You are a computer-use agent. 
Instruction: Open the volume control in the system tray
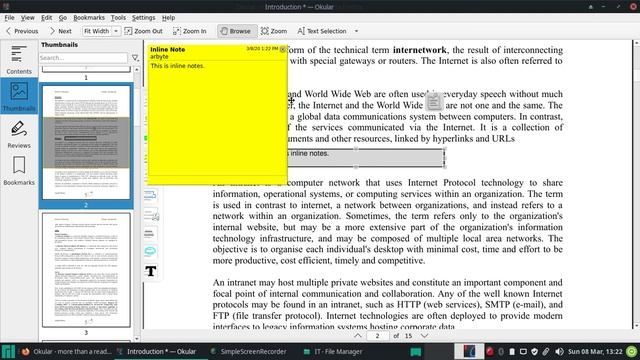(x=559, y=351)
